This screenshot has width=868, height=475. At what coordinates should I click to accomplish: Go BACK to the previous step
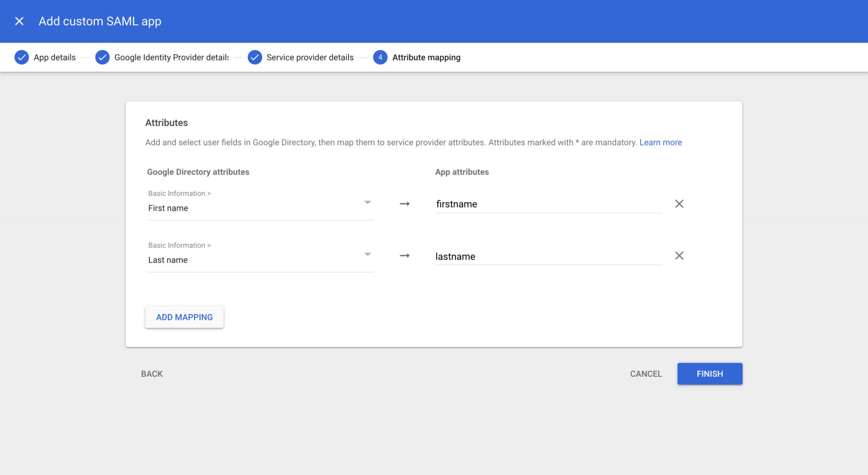(x=152, y=374)
